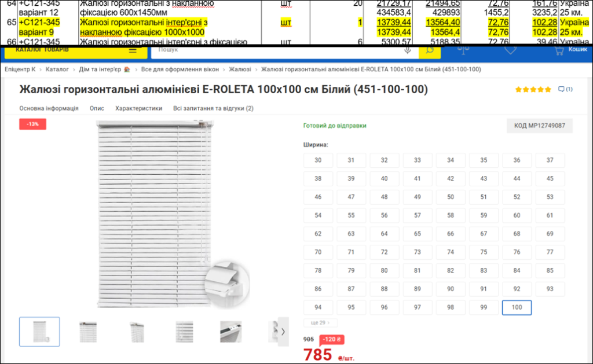Click the Готовий до відправки status text
The width and height of the screenshot is (593, 364).
(x=335, y=126)
